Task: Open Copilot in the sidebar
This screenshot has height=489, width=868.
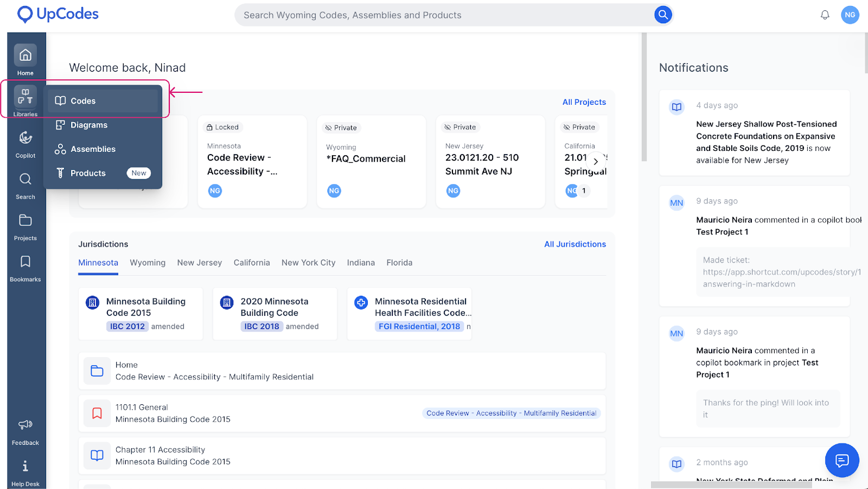Action: click(x=25, y=143)
